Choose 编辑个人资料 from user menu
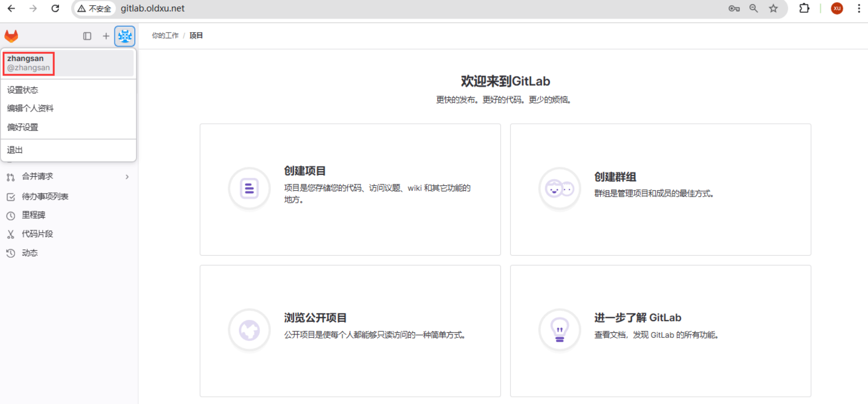Viewport: 868px width, 404px height. tap(30, 108)
